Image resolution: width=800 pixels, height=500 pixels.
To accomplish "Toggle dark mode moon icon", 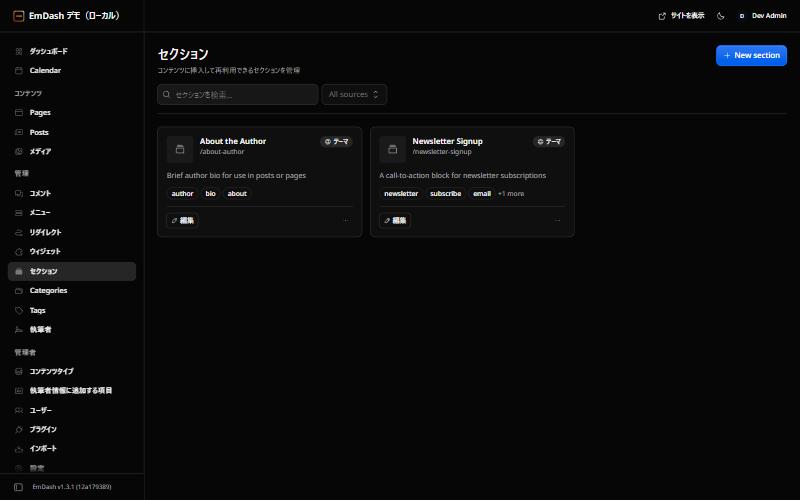I will click(x=720, y=16).
